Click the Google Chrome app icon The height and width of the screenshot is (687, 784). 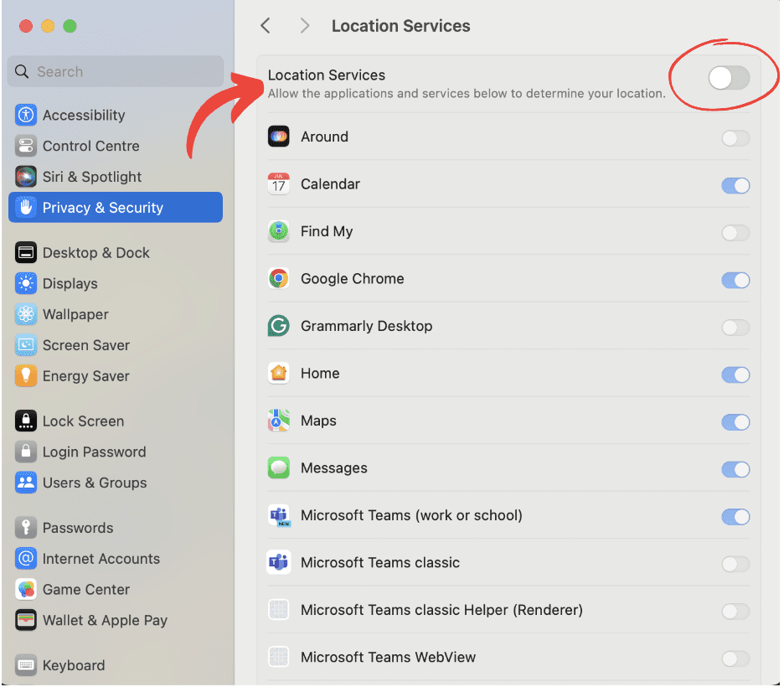(x=278, y=278)
